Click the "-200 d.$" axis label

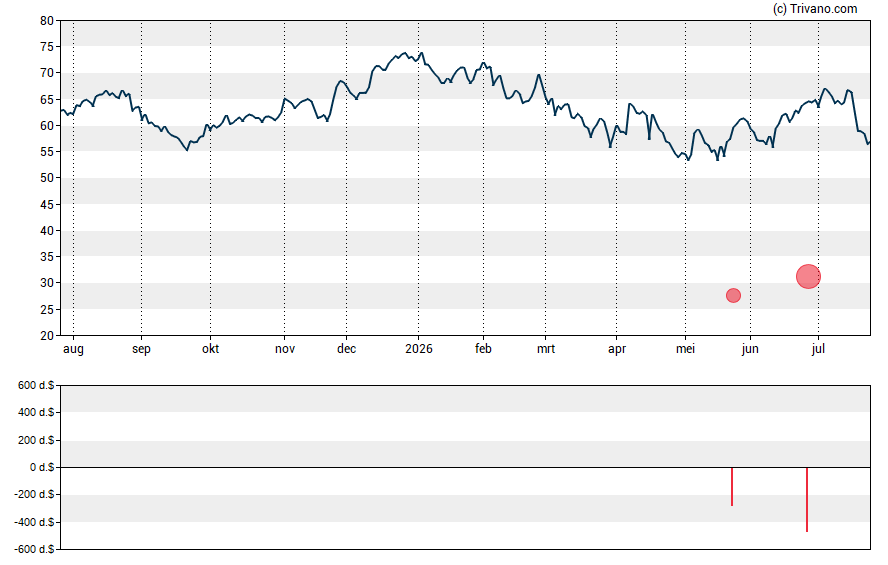pos(34,494)
